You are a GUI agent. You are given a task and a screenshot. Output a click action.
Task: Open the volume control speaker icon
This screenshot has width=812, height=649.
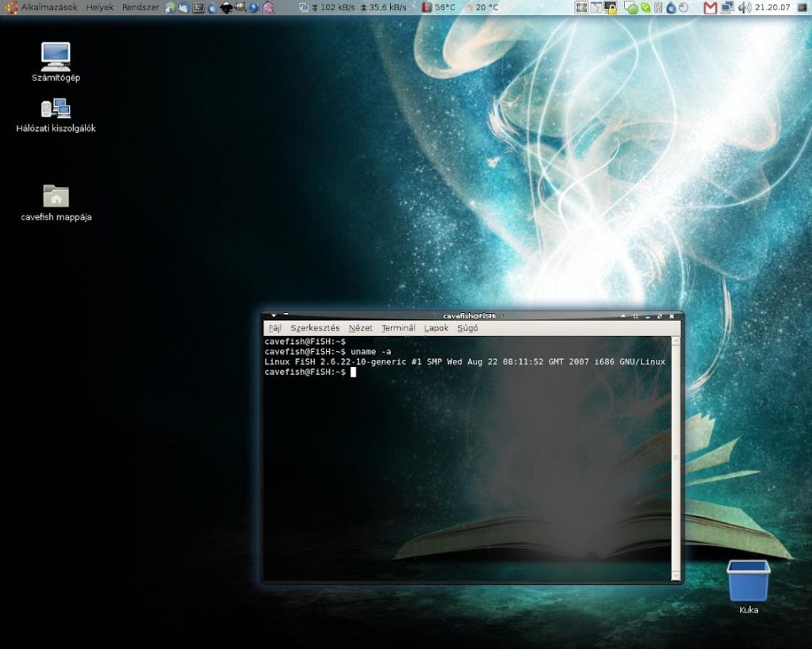tap(744, 8)
